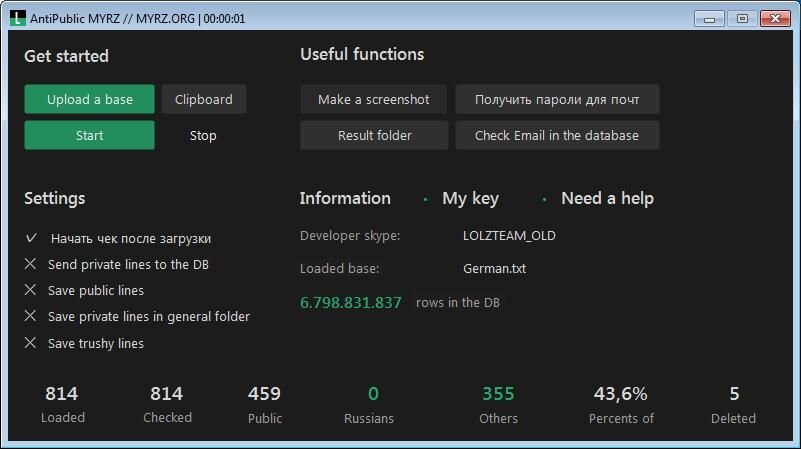
Task: Stop the running check
Action: coord(203,135)
